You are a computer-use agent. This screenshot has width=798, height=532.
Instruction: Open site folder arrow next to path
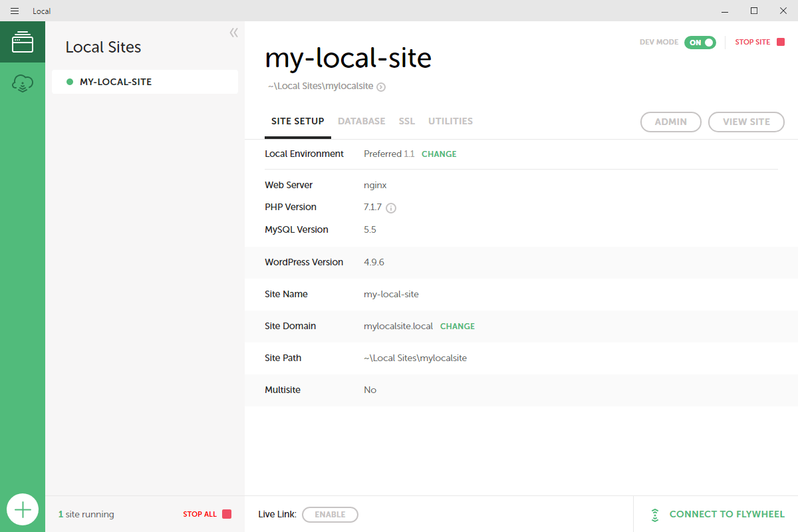tap(381, 86)
